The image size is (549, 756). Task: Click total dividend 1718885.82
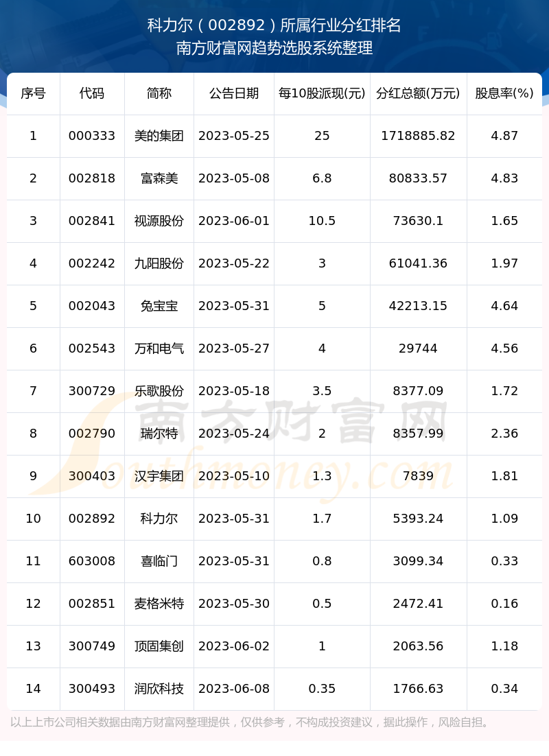(418, 136)
